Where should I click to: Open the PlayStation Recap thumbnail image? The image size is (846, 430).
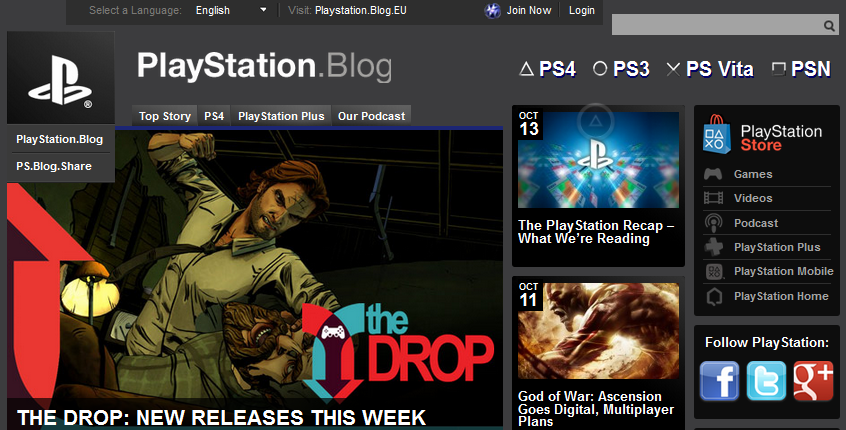pyautogui.click(x=598, y=160)
